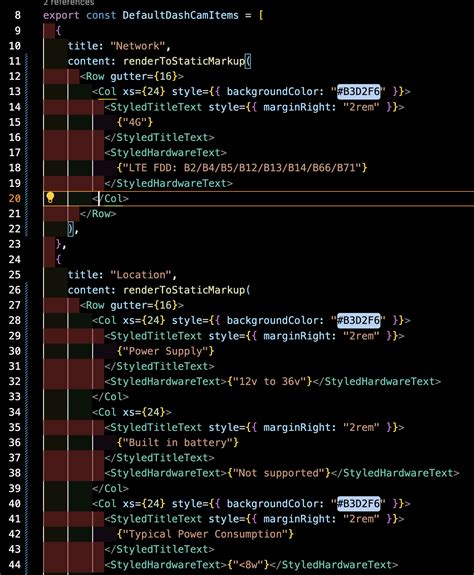The image size is (474, 575).
Task: Click the closing Col tag on line 39
Action: coord(110,488)
